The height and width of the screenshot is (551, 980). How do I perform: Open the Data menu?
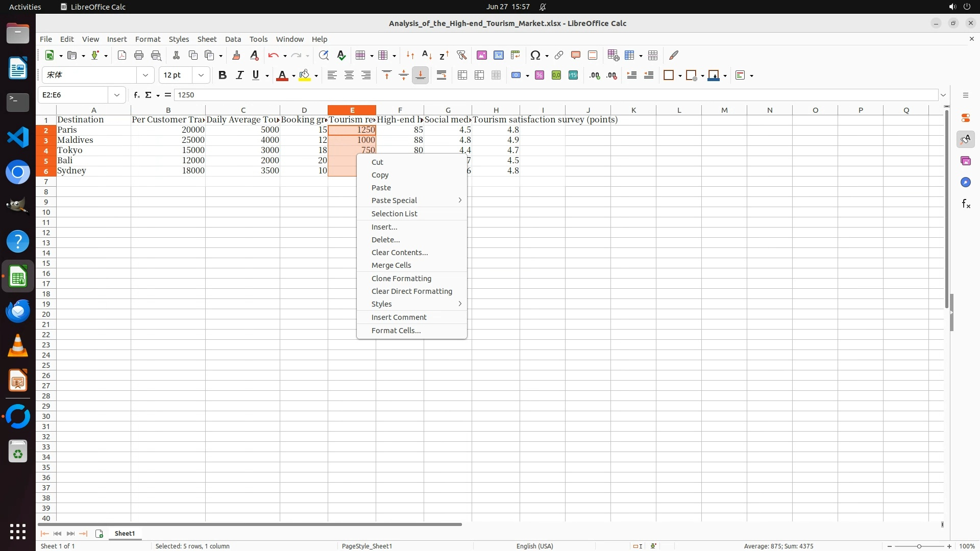(233, 39)
